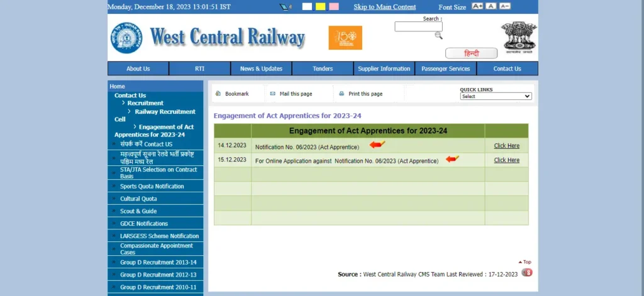Screen dimensions: 644x296
Task: Click the 15.12.2023 date cell
Action: [232, 160]
